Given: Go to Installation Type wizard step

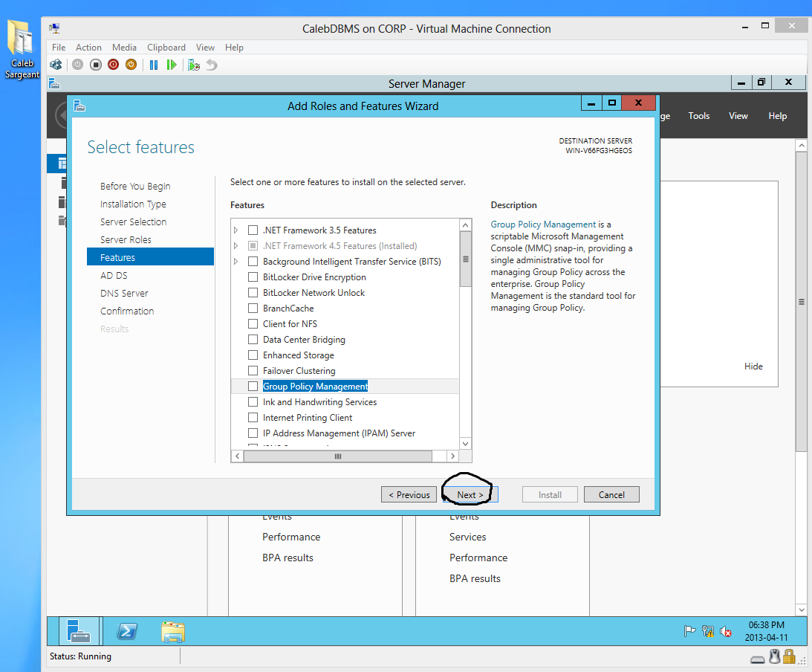Looking at the screenshot, I should click(133, 204).
